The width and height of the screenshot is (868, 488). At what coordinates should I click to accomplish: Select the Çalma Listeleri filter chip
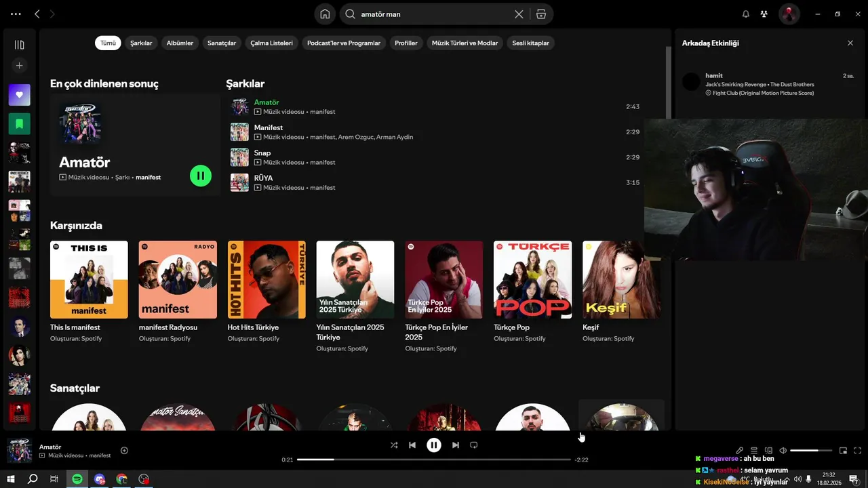(x=271, y=43)
